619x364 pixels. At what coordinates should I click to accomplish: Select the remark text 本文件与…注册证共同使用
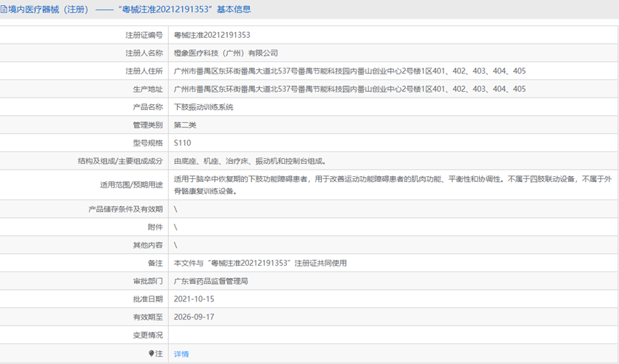(x=260, y=263)
